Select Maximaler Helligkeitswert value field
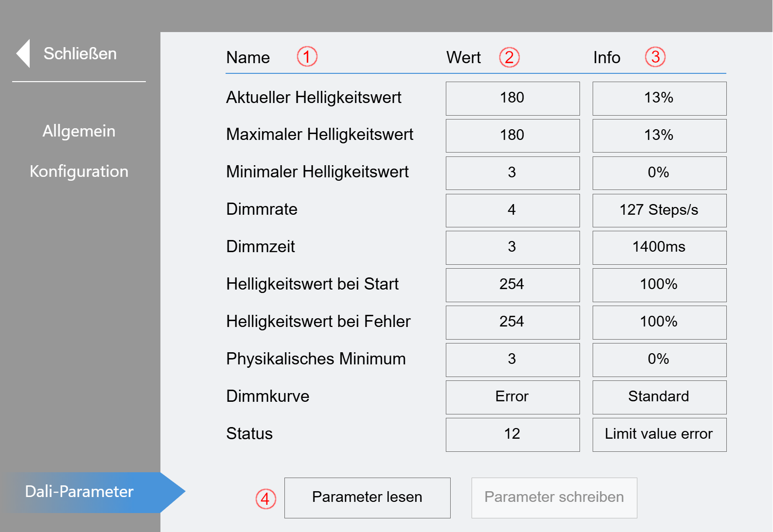 click(512, 136)
